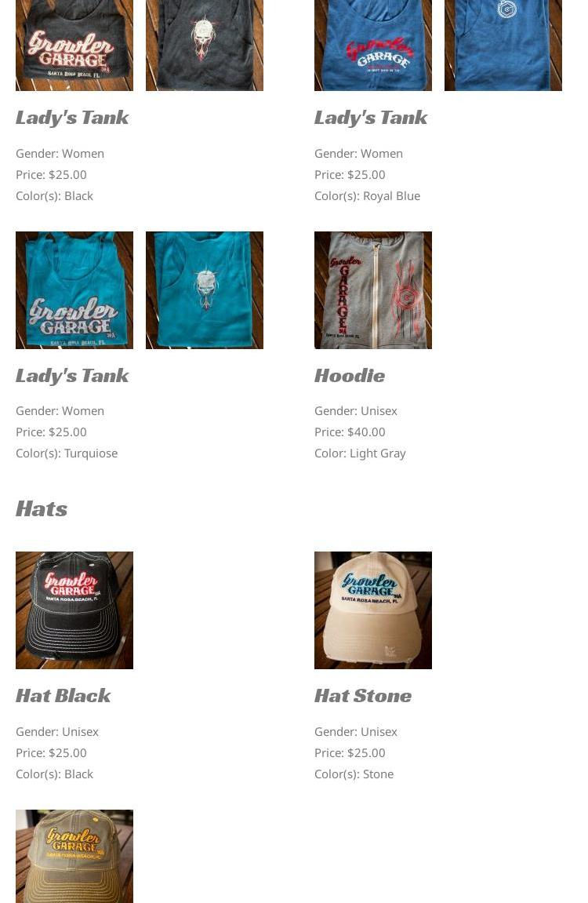Click the Hats section heading
The image size is (588, 903).
tap(42, 508)
